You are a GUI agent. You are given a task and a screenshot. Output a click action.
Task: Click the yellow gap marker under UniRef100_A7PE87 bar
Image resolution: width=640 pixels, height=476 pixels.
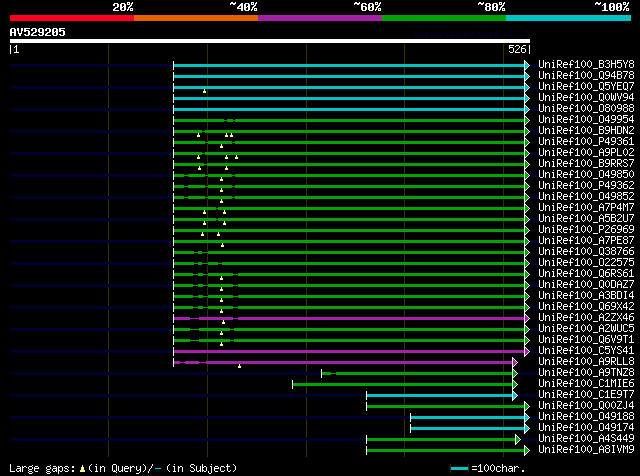point(222,245)
